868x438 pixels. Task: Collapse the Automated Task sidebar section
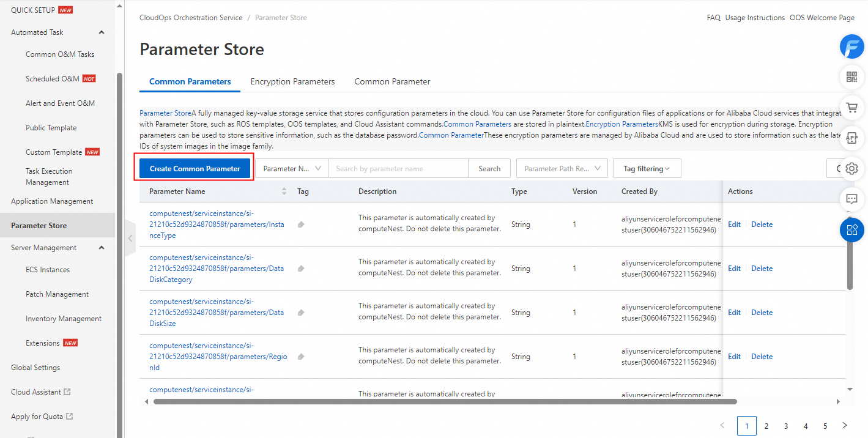coord(102,32)
